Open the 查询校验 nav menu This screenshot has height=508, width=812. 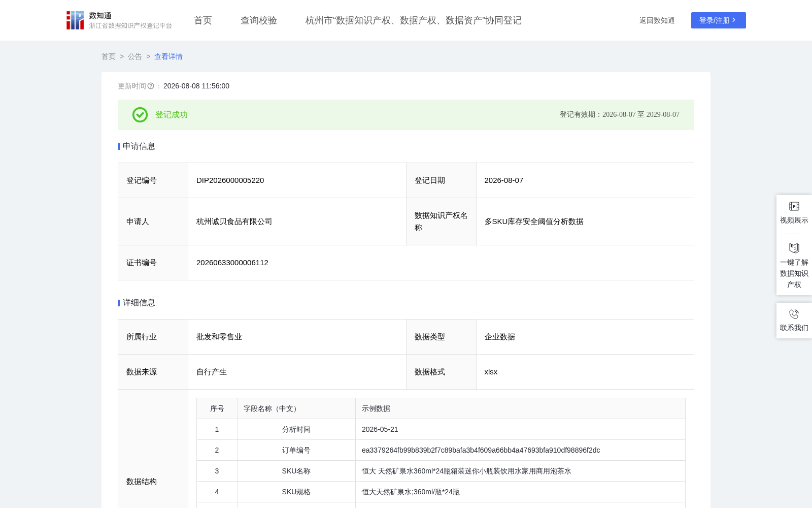(x=259, y=20)
